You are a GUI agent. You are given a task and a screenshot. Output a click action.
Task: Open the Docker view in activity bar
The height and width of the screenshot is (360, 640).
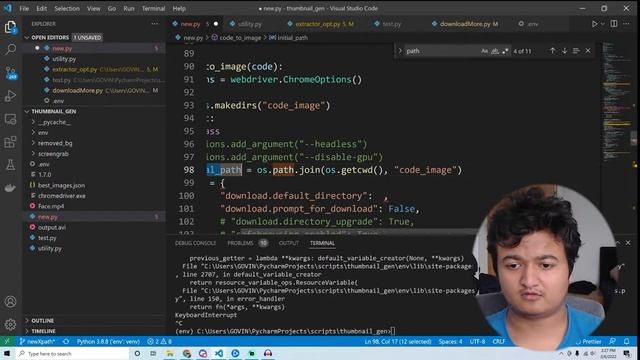tap(11, 188)
